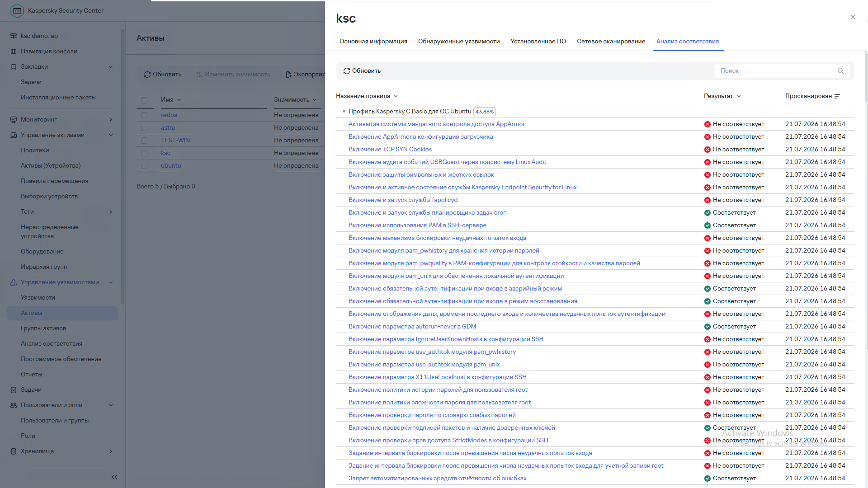This screenshot has width=868, height=488.
Task: Click the ksc.demo.lab server icon
Action: point(14,36)
